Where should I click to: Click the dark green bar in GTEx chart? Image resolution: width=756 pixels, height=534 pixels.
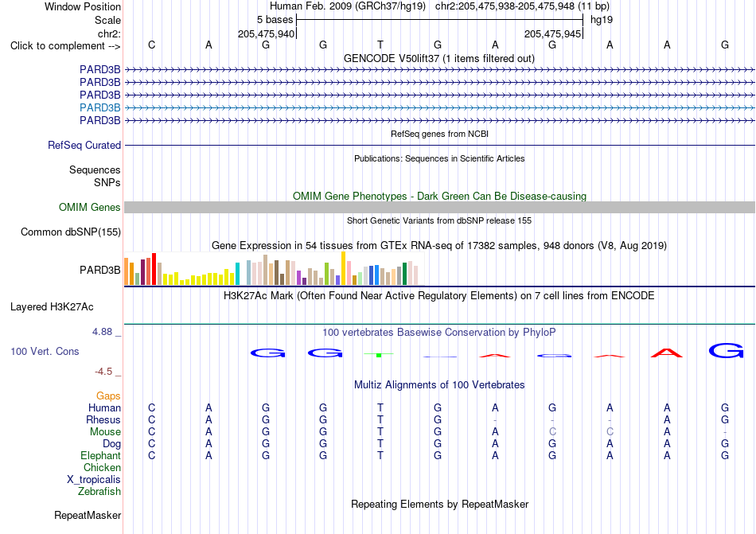pyautogui.click(x=404, y=274)
